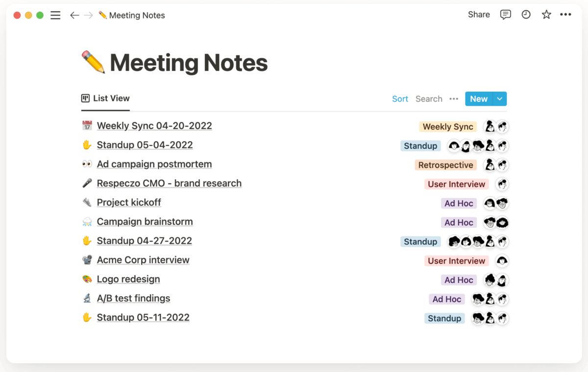Create a page with the New button
Image resolution: width=588 pixels, height=372 pixels.
pyautogui.click(x=479, y=98)
